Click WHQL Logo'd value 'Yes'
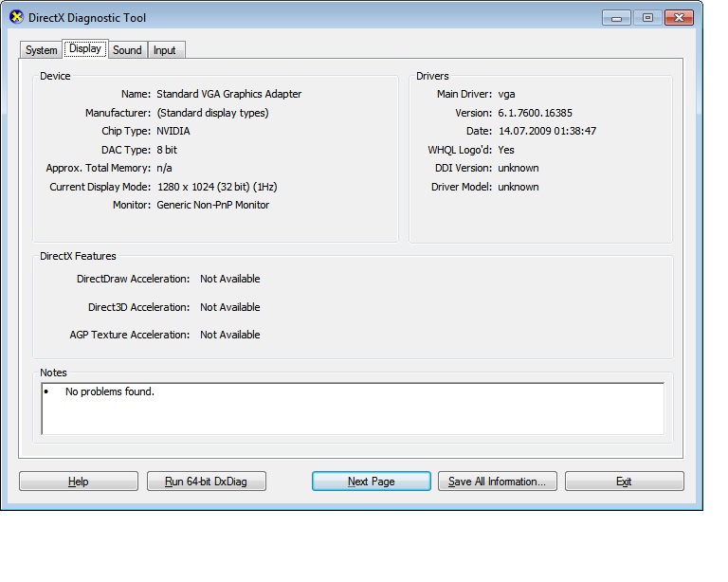728x582 pixels. [x=506, y=150]
